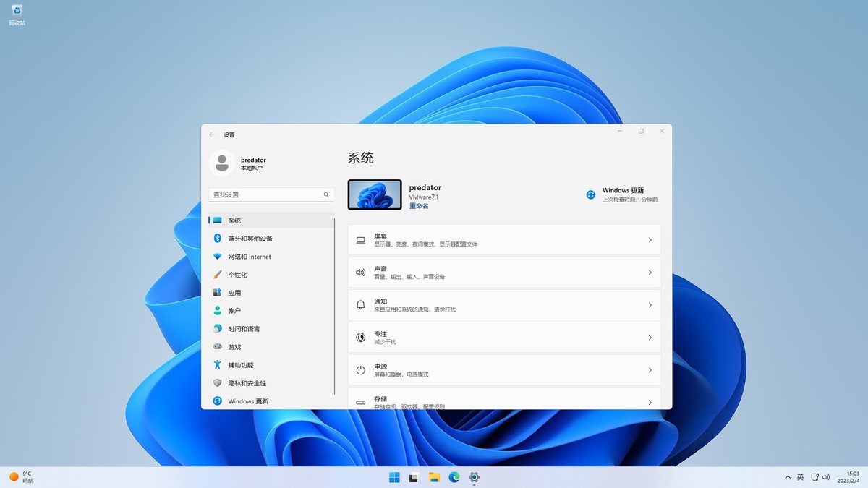Click the time and language clock icon
This screenshot has width=868, height=488.
click(x=217, y=328)
